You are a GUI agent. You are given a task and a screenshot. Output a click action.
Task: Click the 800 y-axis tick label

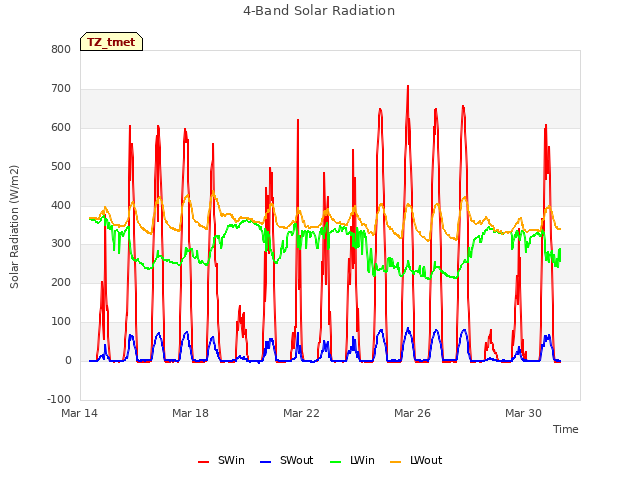coord(61,49)
